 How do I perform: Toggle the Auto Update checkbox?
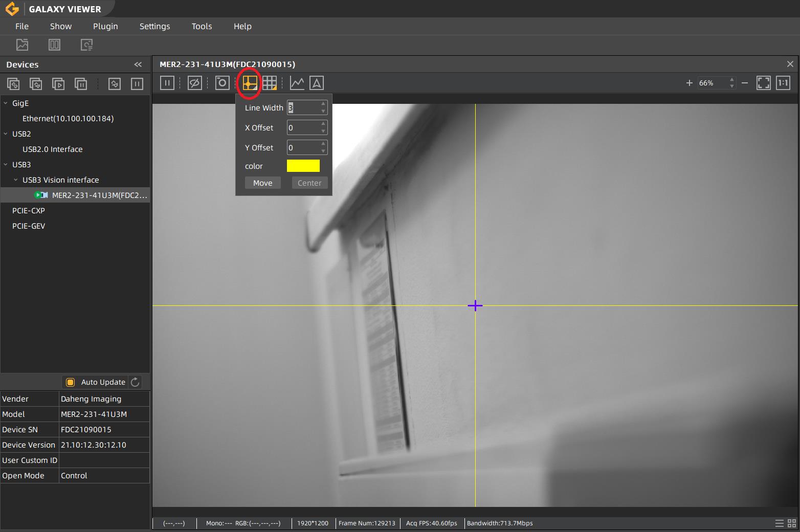tap(71, 382)
